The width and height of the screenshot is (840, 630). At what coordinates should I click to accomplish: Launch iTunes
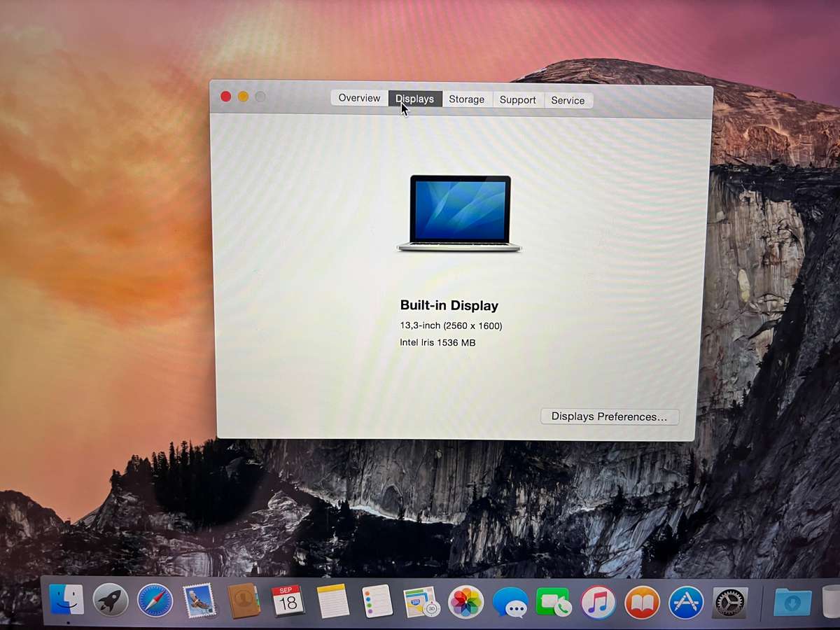[597, 601]
